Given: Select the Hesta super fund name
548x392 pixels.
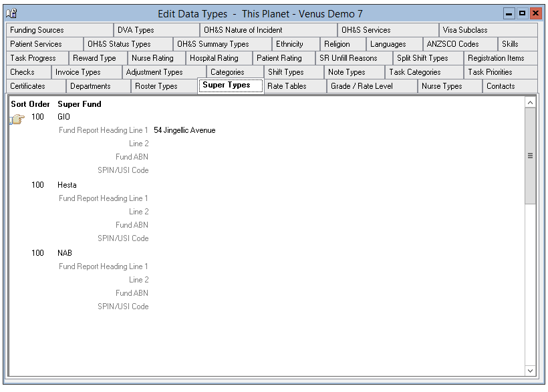Looking at the screenshot, I should click(x=67, y=185).
